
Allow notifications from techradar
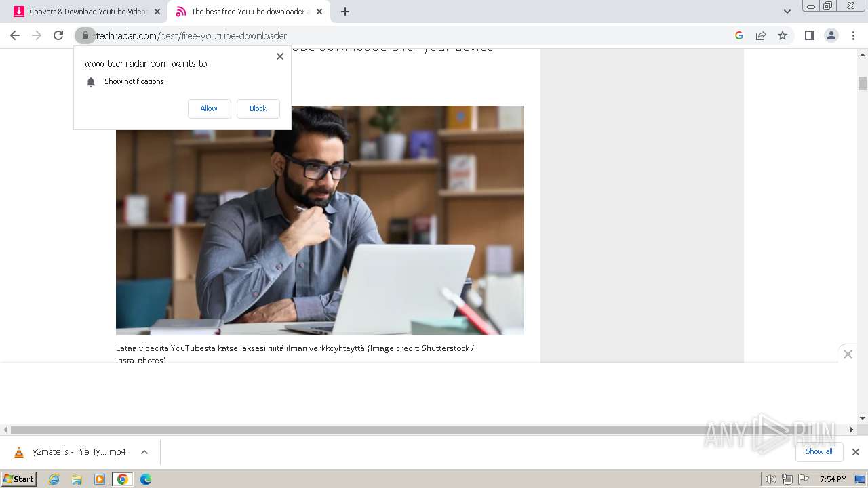point(209,108)
